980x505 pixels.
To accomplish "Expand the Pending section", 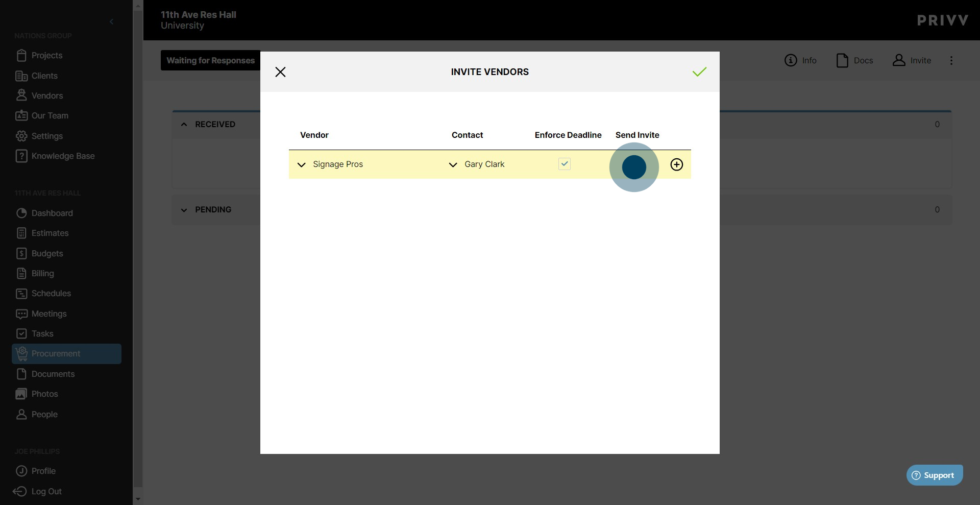I will (184, 210).
